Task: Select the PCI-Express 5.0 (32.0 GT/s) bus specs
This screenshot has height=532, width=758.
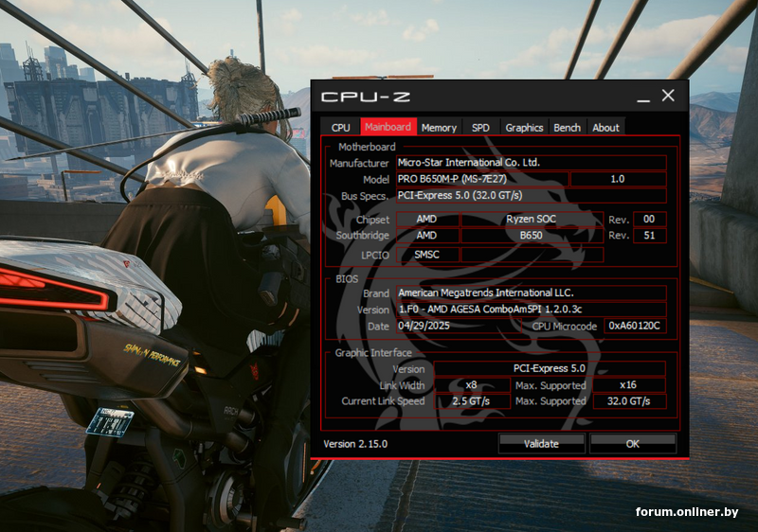Action: point(532,196)
